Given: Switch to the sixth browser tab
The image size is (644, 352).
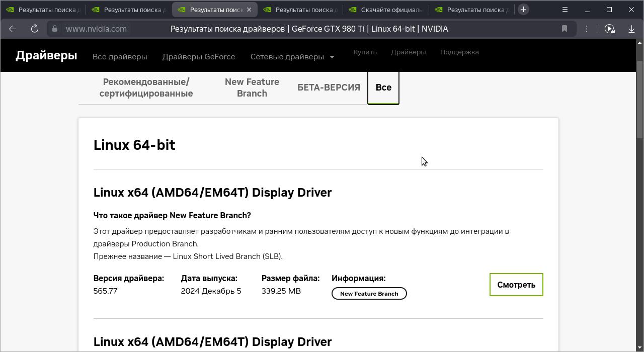Looking at the screenshot, I should [472, 10].
